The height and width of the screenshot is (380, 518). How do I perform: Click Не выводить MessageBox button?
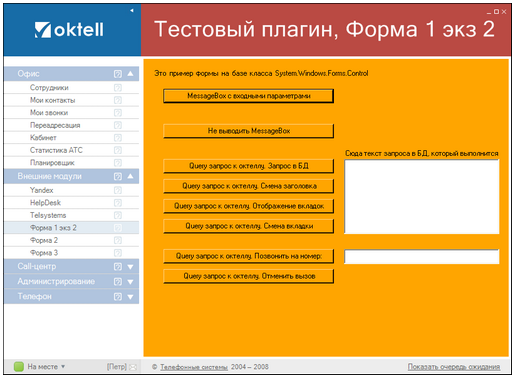[248, 131]
